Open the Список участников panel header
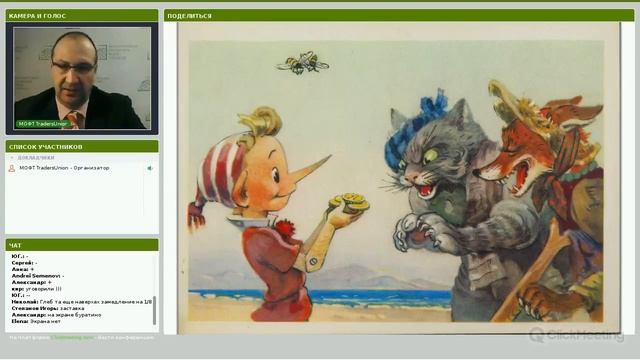The width and height of the screenshot is (640, 360). (x=82, y=147)
